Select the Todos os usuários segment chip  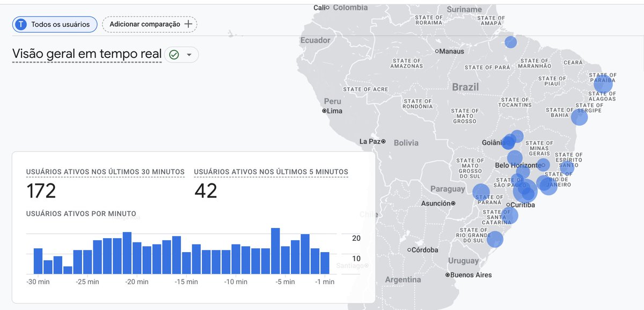point(55,24)
